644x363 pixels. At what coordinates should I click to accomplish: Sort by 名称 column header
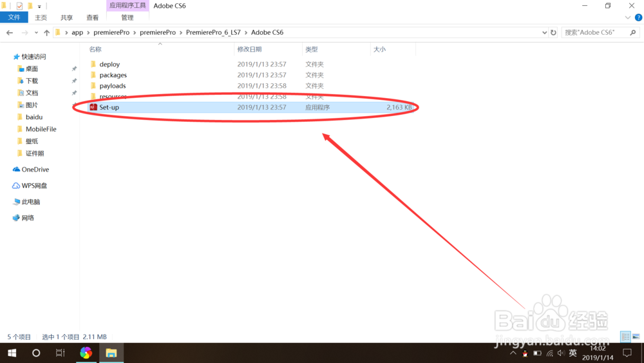pos(95,50)
